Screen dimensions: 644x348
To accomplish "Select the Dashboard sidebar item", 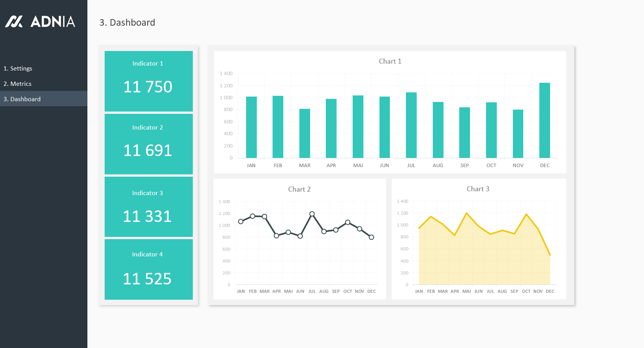I will pyautogui.click(x=22, y=99).
